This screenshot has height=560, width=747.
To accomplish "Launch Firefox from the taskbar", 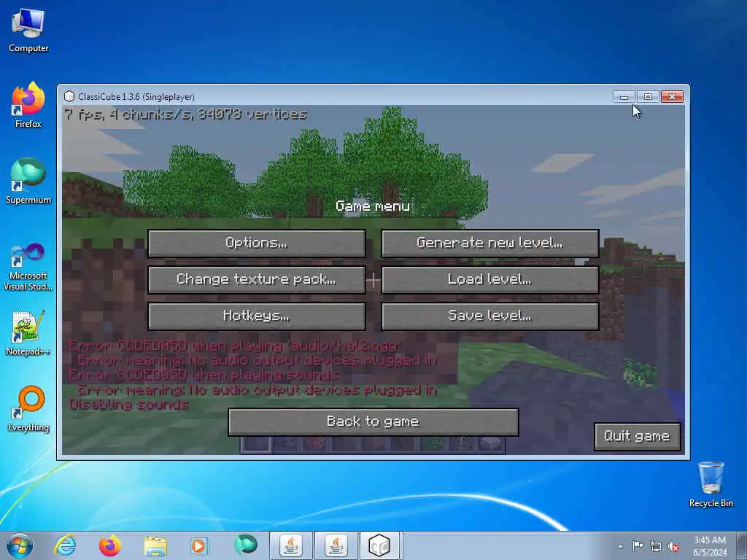I will pos(110,545).
